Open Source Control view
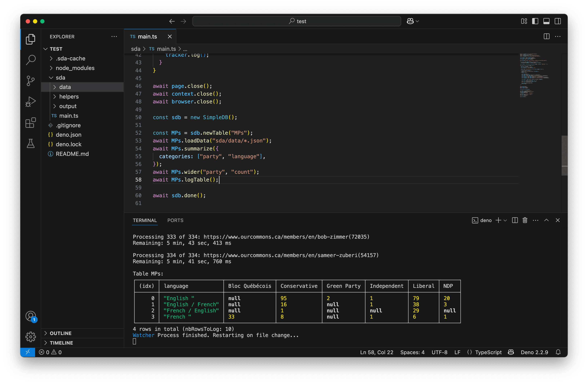Image resolution: width=588 pixels, height=384 pixels. tap(31, 81)
